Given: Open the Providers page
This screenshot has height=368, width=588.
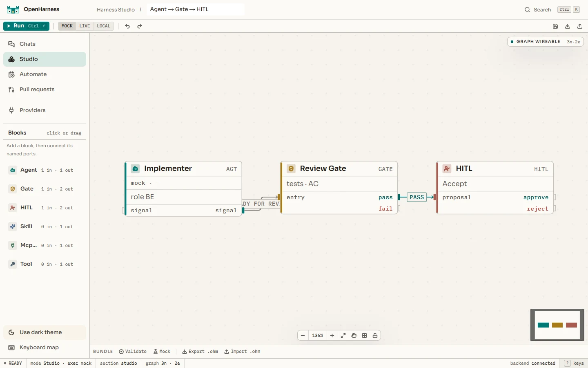Looking at the screenshot, I should click(45, 110).
